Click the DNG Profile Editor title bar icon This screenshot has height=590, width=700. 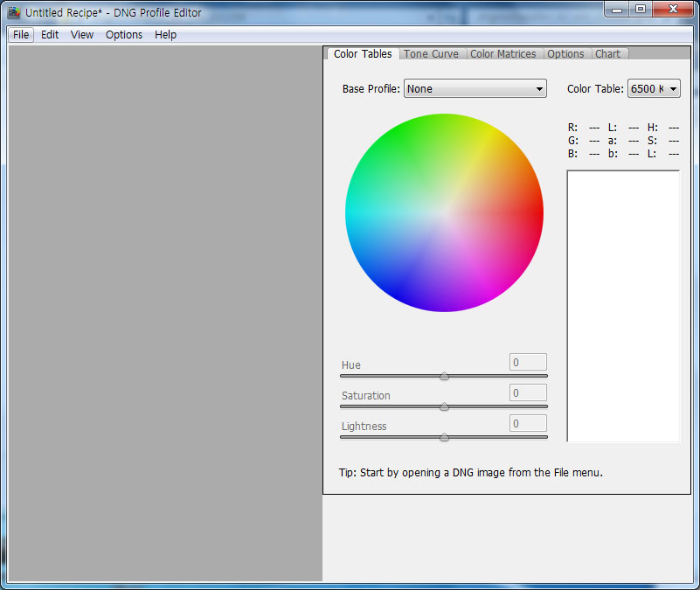[14, 12]
